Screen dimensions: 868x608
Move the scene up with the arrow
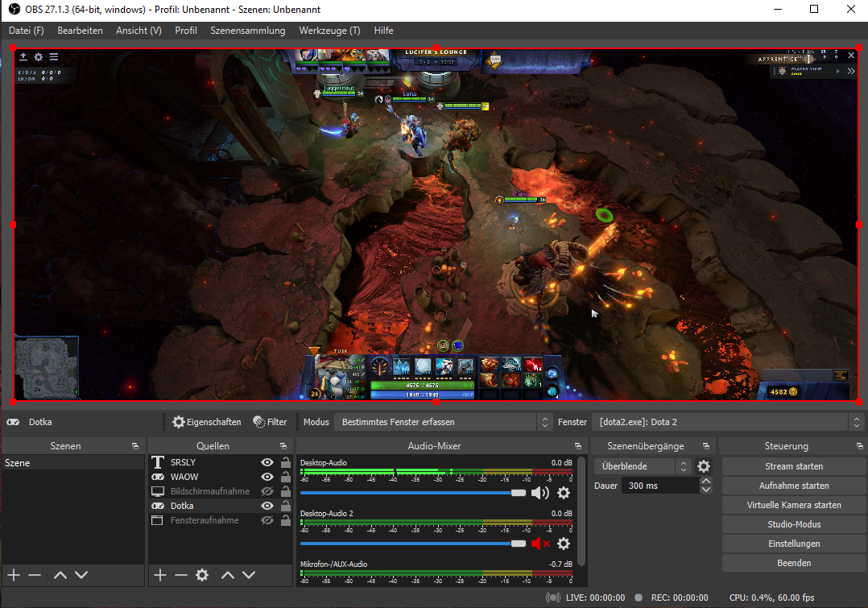click(x=60, y=575)
